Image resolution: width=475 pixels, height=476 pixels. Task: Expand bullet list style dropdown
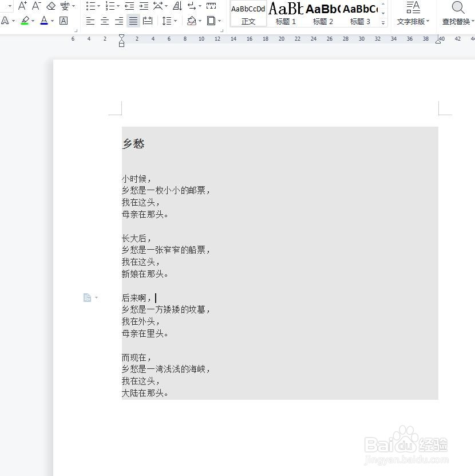[x=98, y=6]
